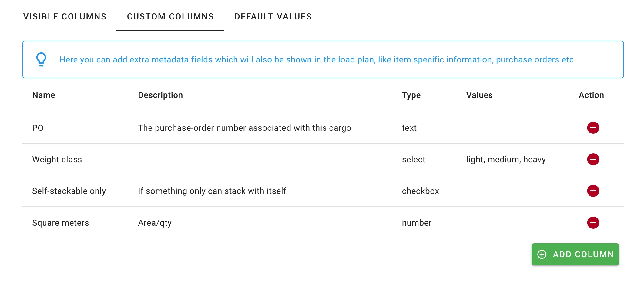The height and width of the screenshot is (307, 644).
Task: Click the purchase-order description text
Action: pos(244,128)
